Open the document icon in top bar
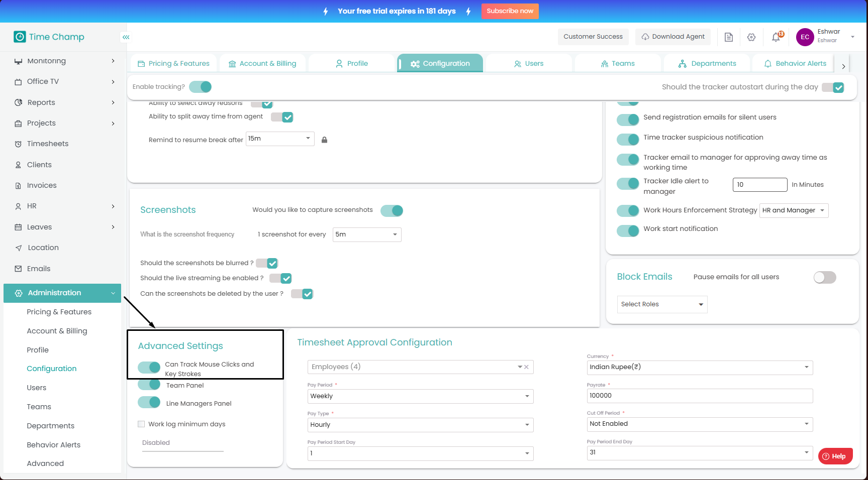The height and width of the screenshot is (480, 868). (x=728, y=37)
